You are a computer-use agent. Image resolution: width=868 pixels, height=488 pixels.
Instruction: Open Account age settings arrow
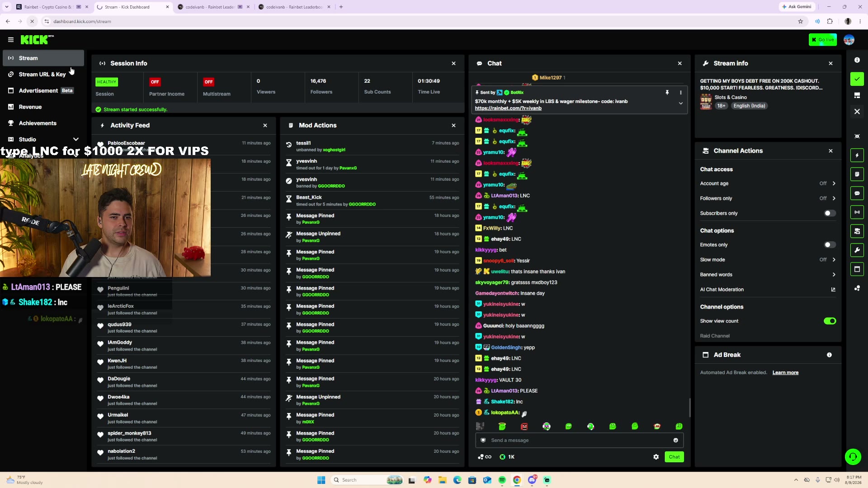pos(834,183)
